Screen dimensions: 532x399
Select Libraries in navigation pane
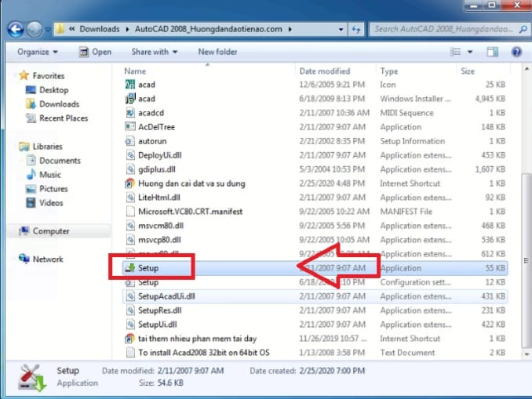tap(48, 147)
